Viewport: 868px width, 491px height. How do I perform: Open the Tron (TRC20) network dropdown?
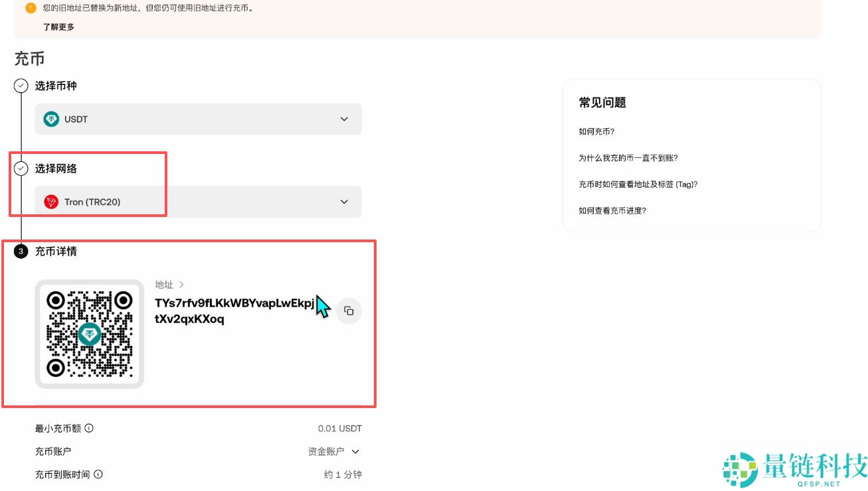344,202
